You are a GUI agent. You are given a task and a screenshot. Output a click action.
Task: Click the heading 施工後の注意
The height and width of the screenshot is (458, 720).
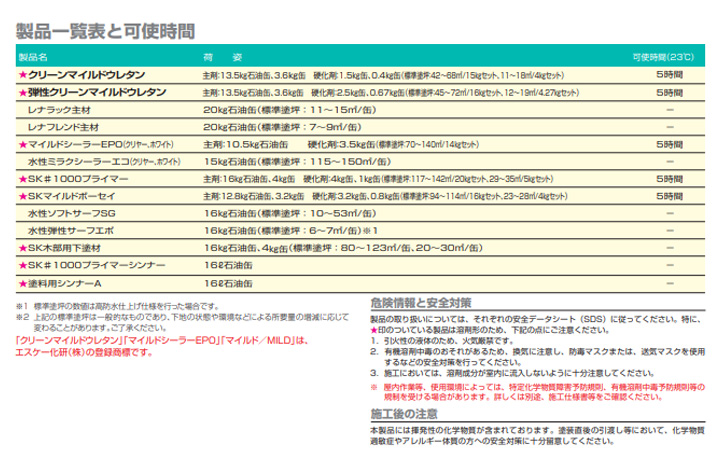[x=404, y=414]
